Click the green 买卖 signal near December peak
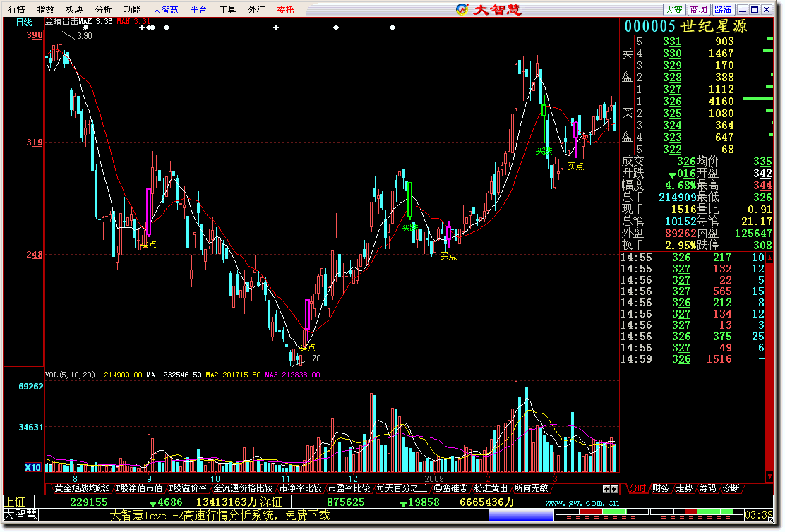The width and height of the screenshot is (785, 532). click(409, 228)
